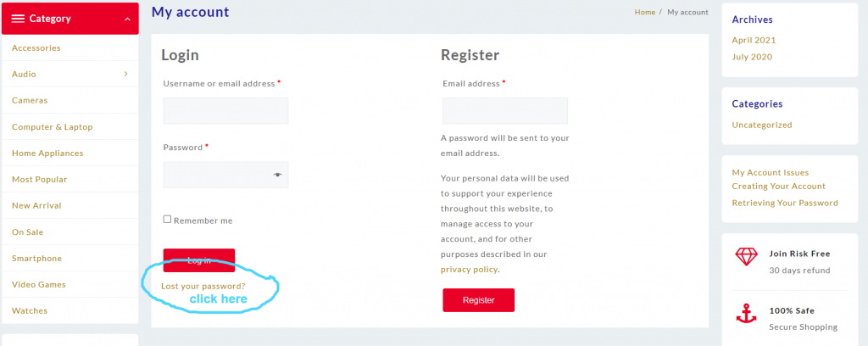Open the April 2021 archive
The height and width of the screenshot is (346, 868).
(x=754, y=40)
